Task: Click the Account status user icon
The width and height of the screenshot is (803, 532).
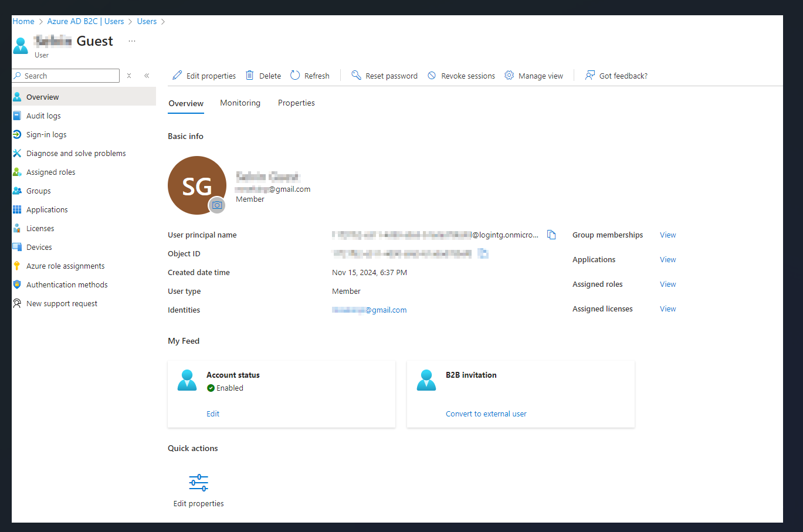Action: coord(187,380)
